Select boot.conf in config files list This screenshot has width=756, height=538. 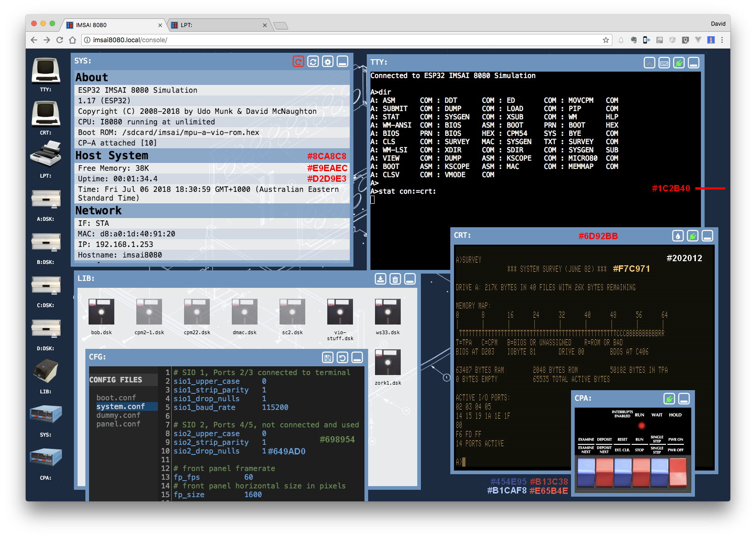coord(116,398)
